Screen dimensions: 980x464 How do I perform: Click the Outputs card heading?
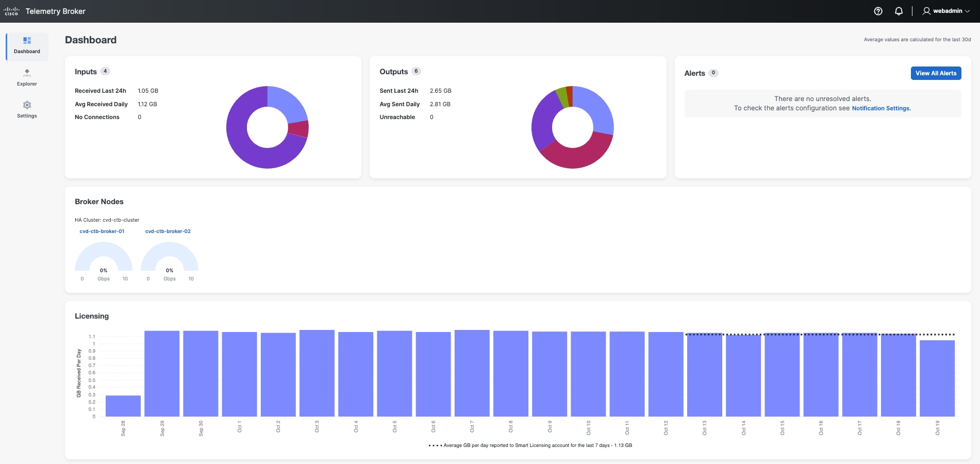click(394, 72)
